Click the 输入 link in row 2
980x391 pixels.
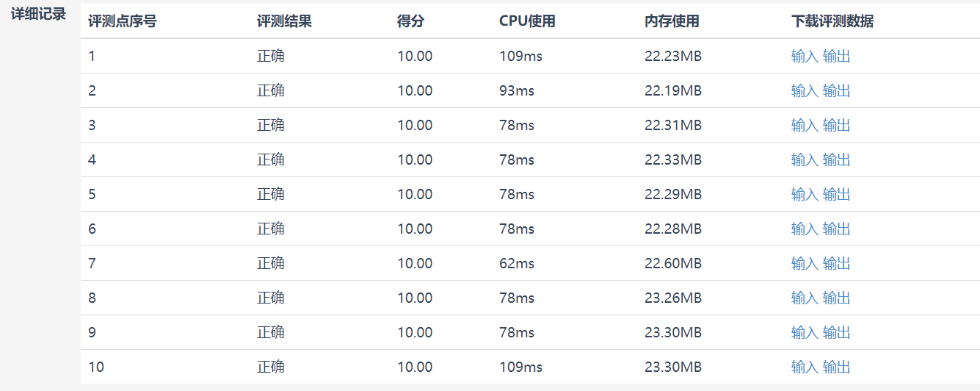[805, 90]
